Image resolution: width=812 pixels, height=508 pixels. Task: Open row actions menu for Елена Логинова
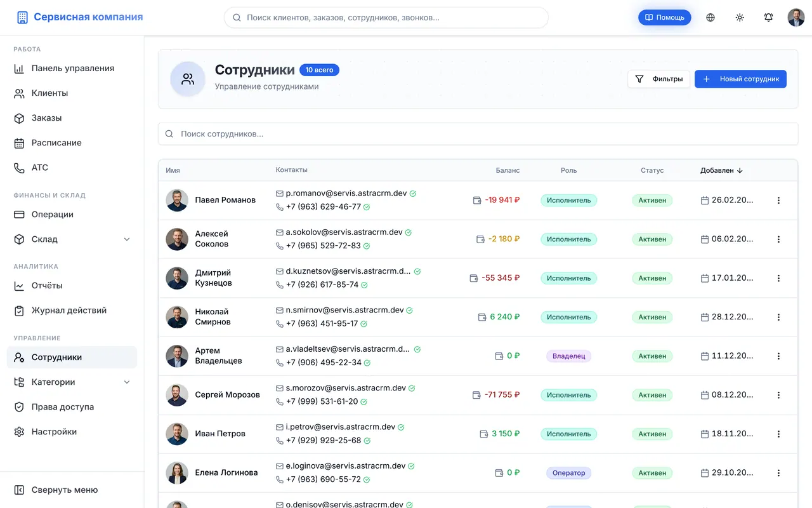click(x=778, y=473)
